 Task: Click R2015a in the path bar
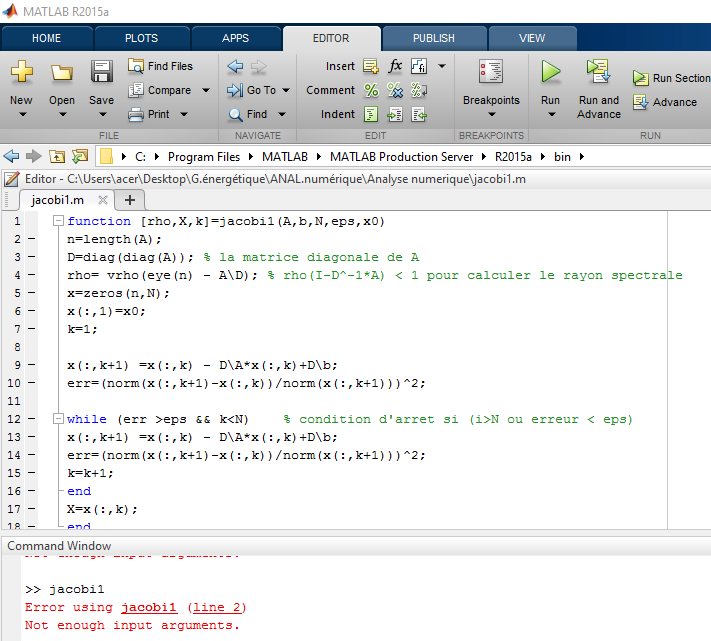point(513,157)
